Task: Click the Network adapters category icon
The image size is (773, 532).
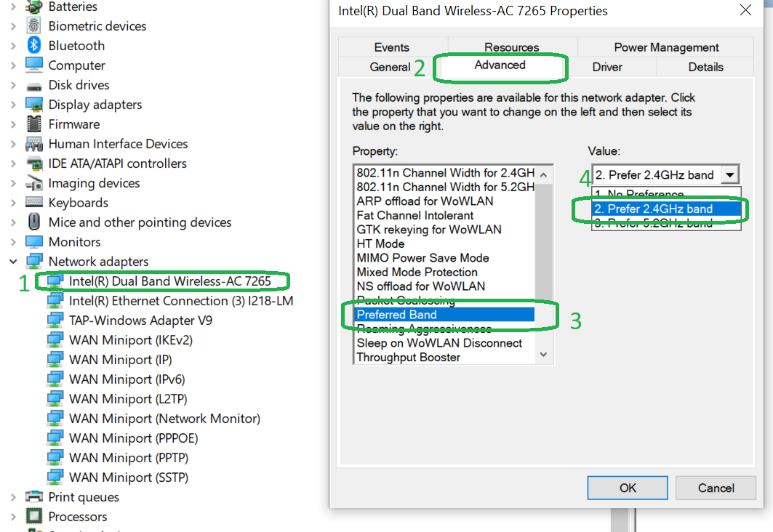Action: tap(34, 262)
